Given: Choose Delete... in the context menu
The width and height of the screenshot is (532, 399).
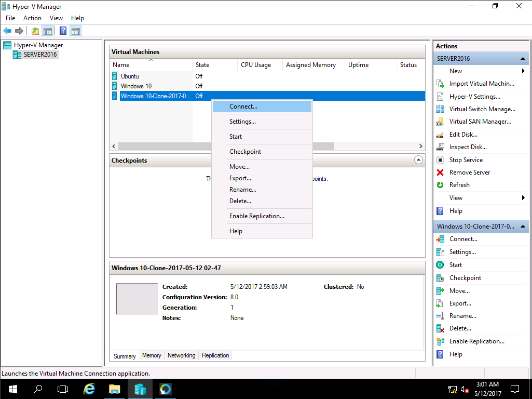Looking at the screenshot, I should tap(262, 201).
